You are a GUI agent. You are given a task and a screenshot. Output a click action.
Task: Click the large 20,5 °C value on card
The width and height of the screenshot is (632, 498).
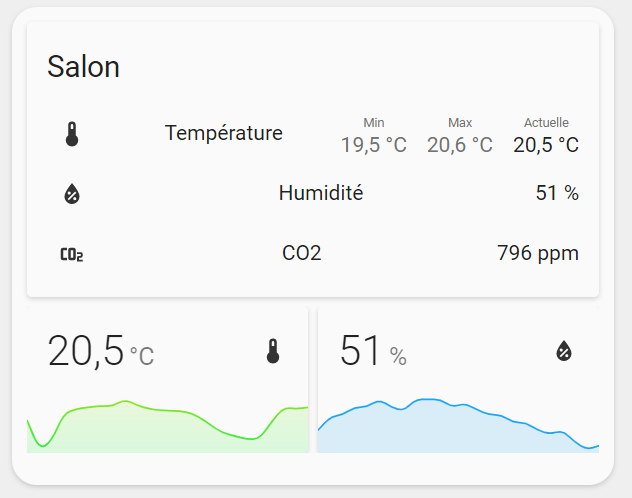(101, 351)
